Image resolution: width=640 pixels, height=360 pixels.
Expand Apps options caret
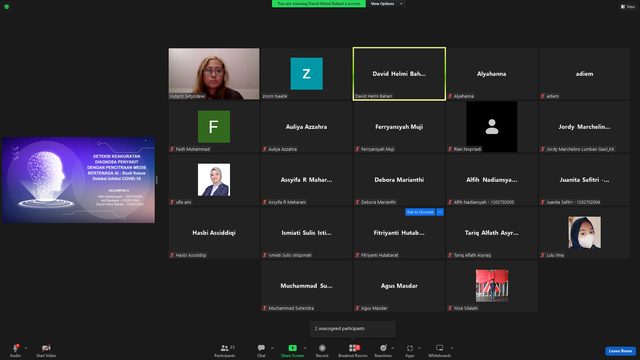[419, 348]
